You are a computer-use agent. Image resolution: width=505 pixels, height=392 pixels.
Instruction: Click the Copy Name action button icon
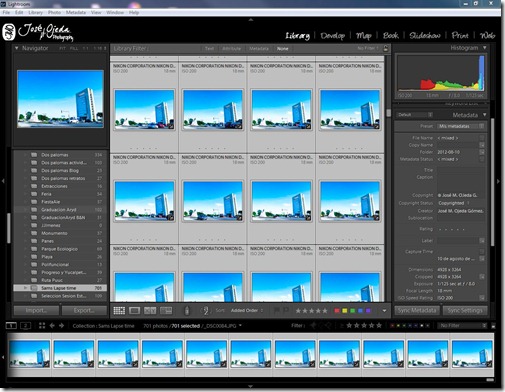pos(482,145)
